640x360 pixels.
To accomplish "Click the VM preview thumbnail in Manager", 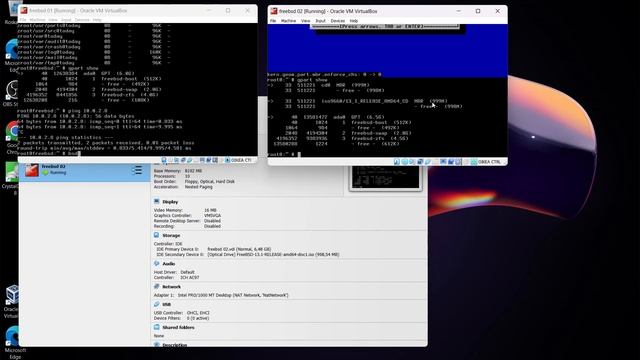I will pos(385,178).
